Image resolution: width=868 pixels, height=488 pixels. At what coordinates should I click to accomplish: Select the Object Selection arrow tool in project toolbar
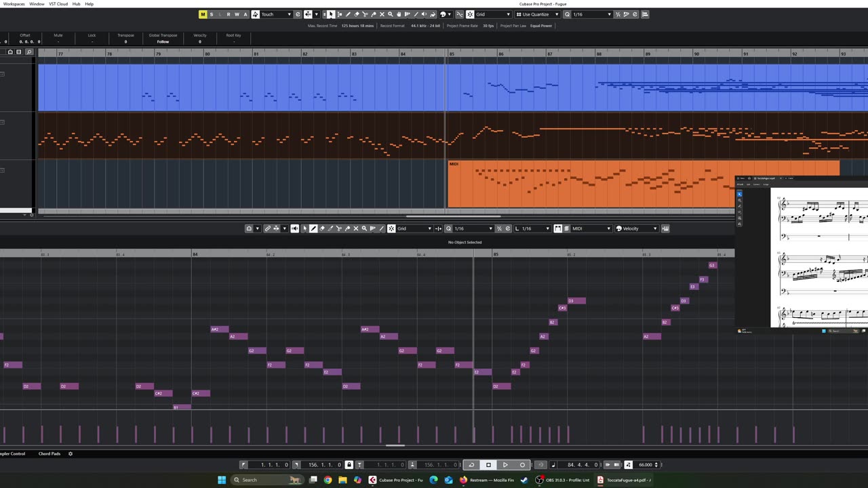pyautogui.click(x=331, y=14)
